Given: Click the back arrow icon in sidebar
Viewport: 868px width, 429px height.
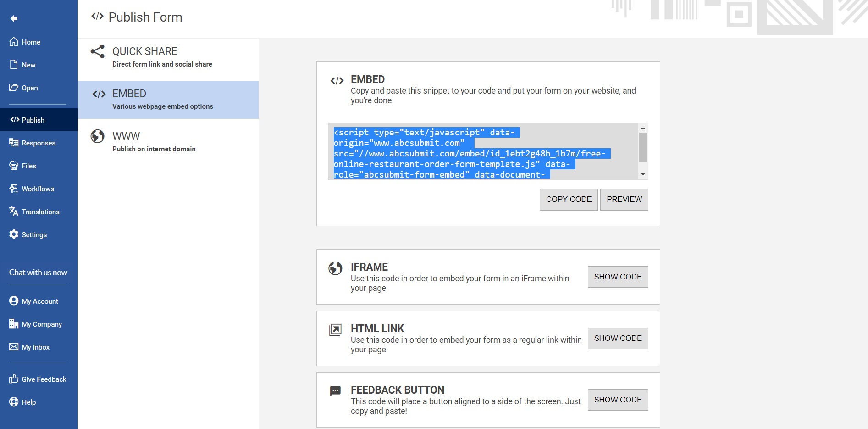Looking at the screenshot, I should tap(14, 18).
